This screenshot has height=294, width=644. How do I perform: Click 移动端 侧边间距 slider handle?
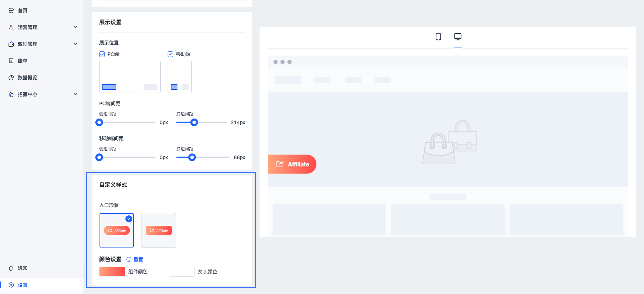99,157
